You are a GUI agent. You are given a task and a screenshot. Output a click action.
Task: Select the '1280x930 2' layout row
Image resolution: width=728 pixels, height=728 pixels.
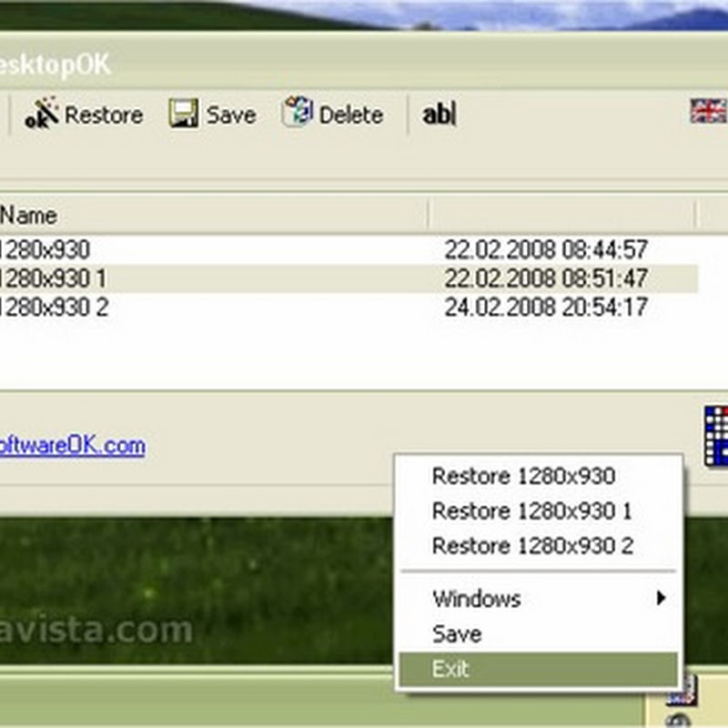point(349,308)
